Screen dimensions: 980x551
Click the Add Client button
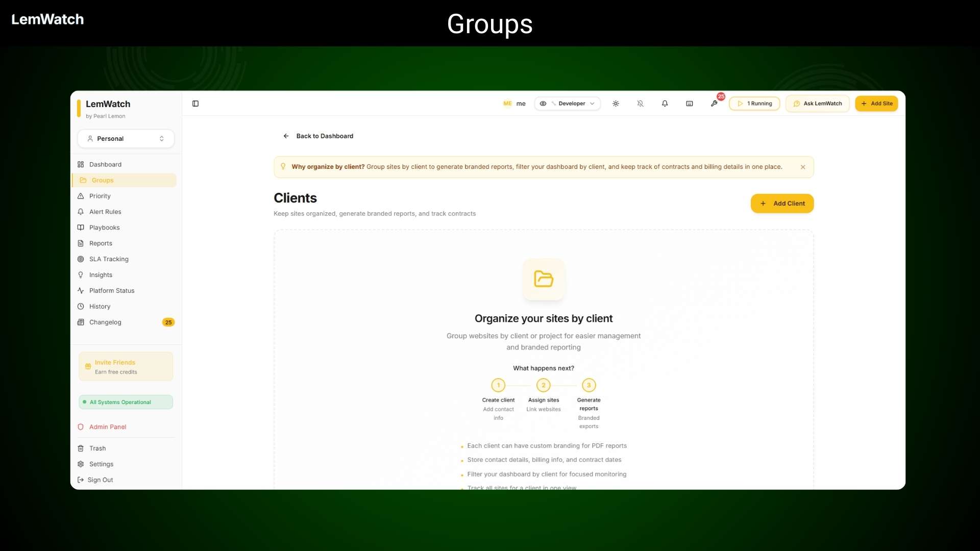(x=782, y=204)
